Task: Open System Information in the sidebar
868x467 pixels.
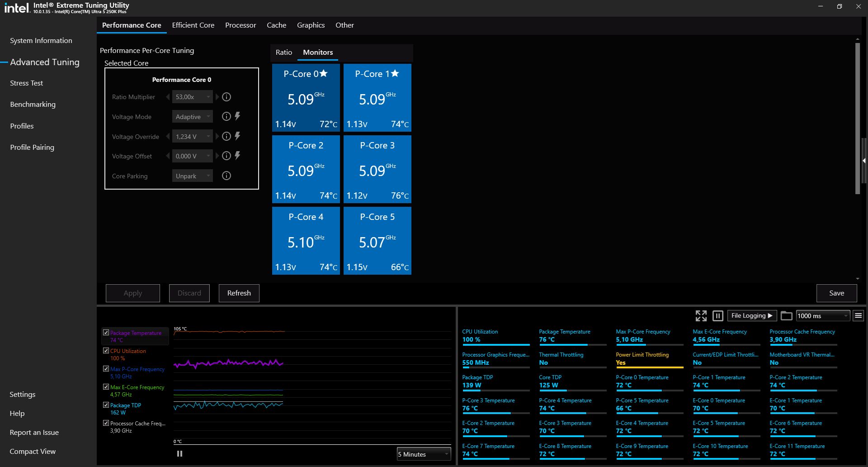Action: pos(41,40)
